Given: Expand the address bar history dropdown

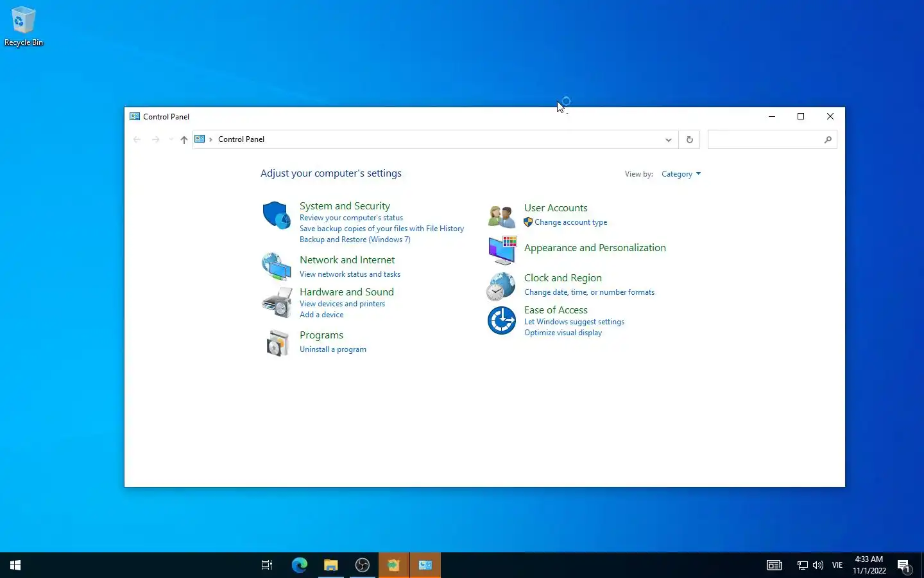Looking at the screenshot, I should click(668, 139).
